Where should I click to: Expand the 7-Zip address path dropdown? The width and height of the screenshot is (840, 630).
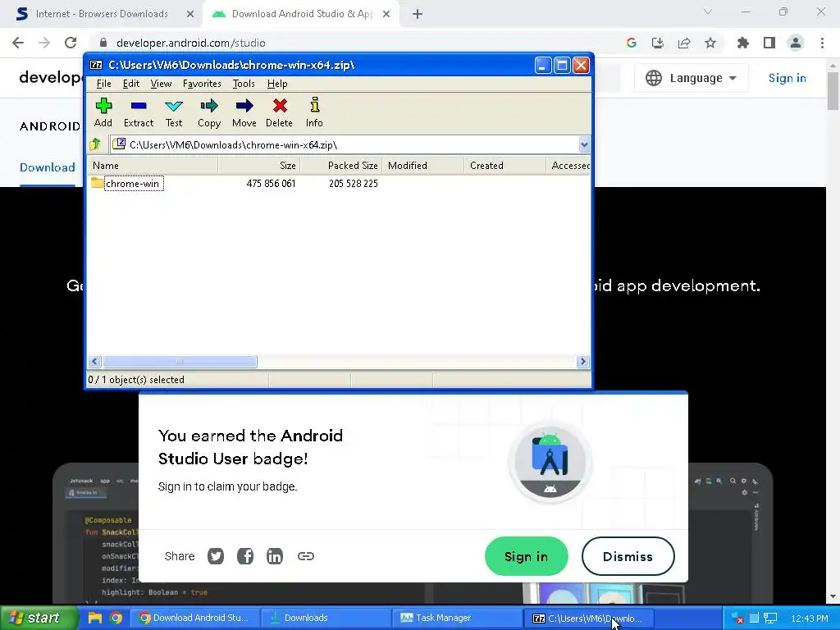pyautogui.click(x=584, y=144)
